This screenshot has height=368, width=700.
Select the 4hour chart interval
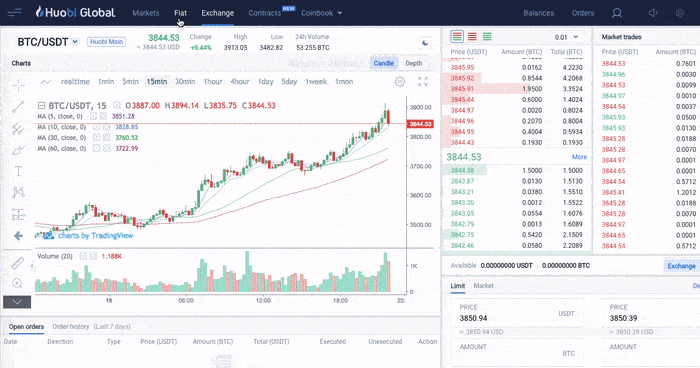(x=240, y=82)
